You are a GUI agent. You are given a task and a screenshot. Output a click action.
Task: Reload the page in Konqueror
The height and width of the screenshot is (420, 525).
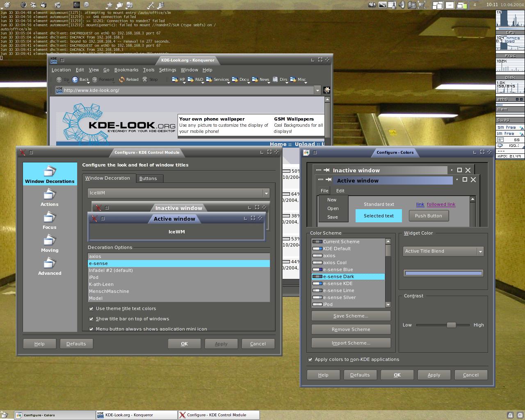(129, 80)
